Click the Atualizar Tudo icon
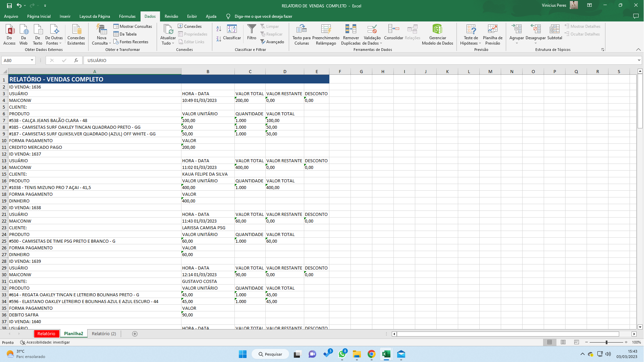This screenshot has height=362, width=644. pos(168,29)
